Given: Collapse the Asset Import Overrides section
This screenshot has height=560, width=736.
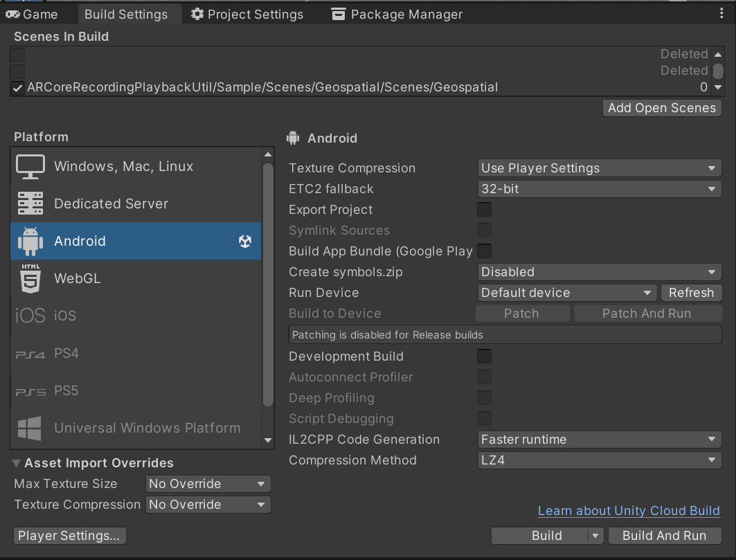Looking at the screenshot, I should click(x=16, y=463).
